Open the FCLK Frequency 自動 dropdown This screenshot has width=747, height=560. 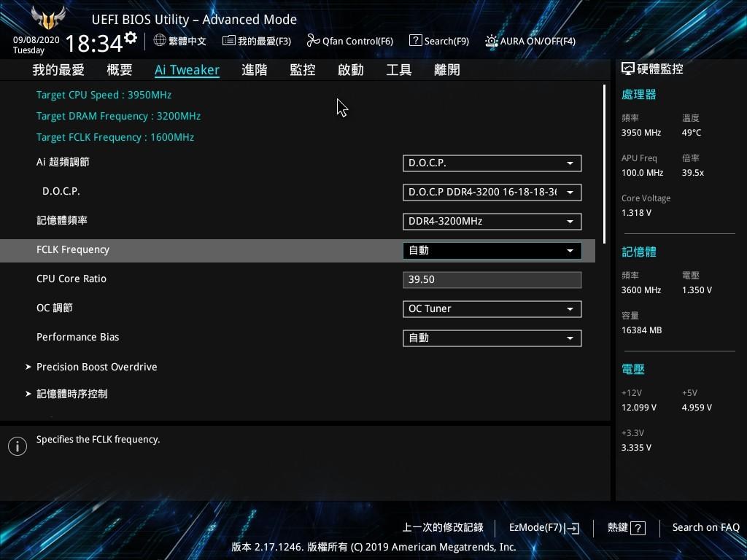(492, 251)
